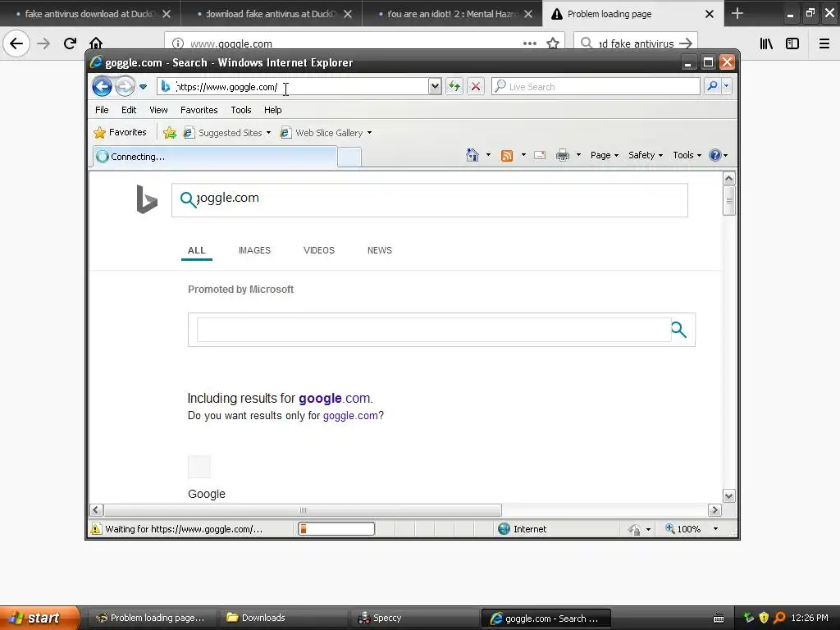Open the Web Slice Gallery dropdown
Viewport: 840px width, 630px height.
326,133
